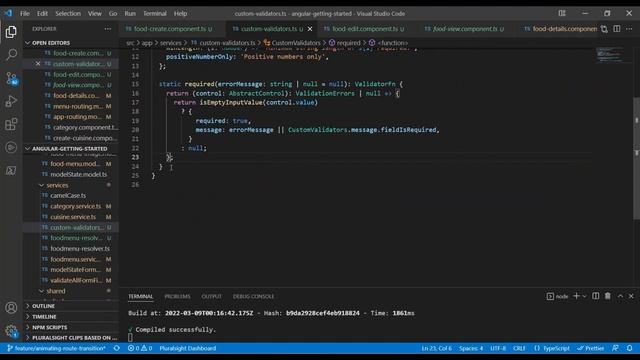Change indentation via Spaces: 4

pos(471,348)
